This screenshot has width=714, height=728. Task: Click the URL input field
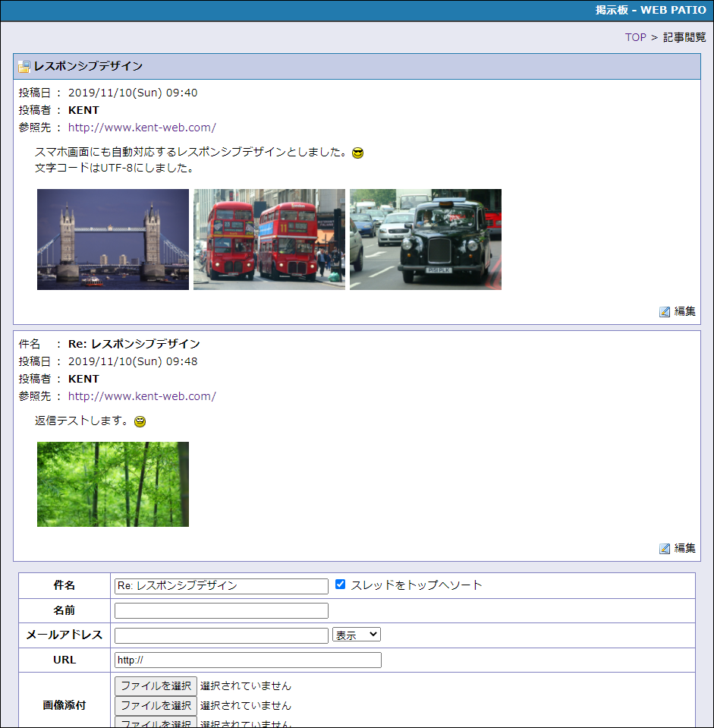tap(247, 660)
